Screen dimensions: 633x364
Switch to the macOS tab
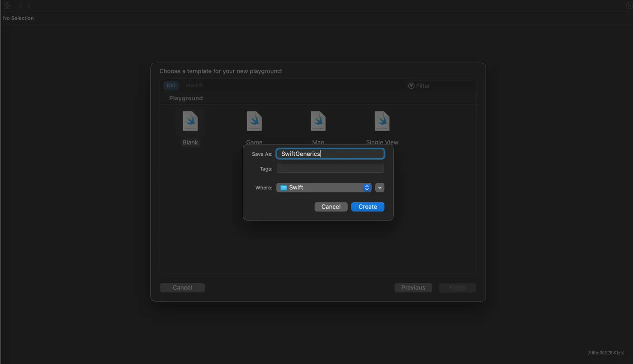(x=194, y=85)
